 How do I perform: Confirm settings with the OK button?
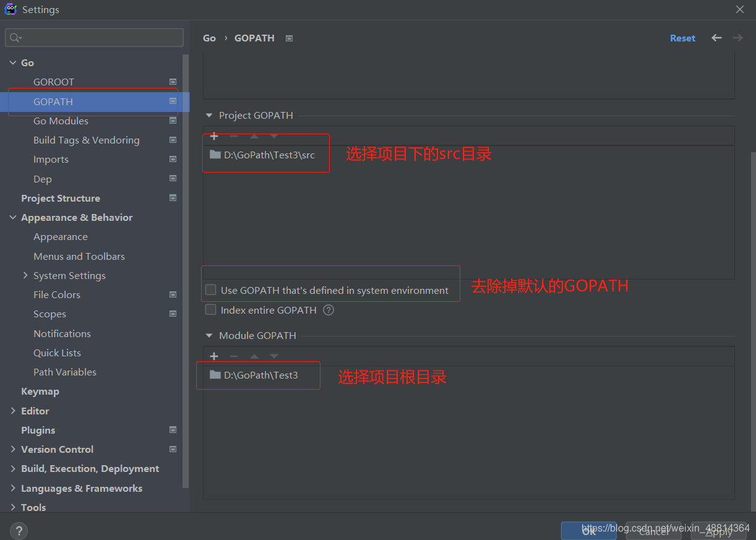pos(589,531)
